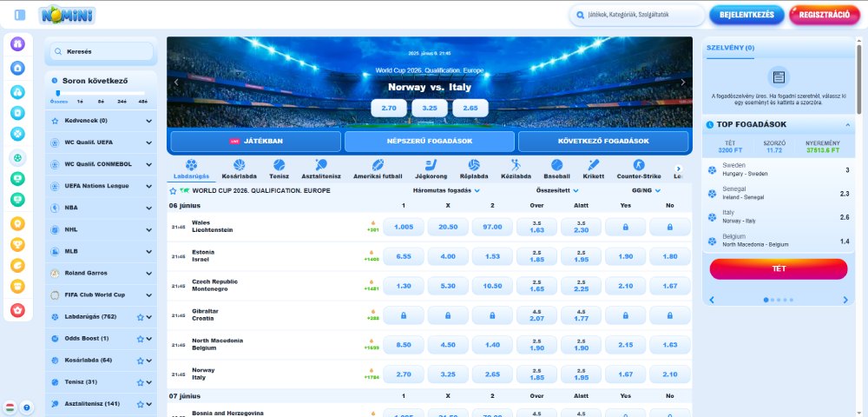Expand the NBA section in sidebar
Viewport: 868px width, 417px height.
[x=148, y=208]
